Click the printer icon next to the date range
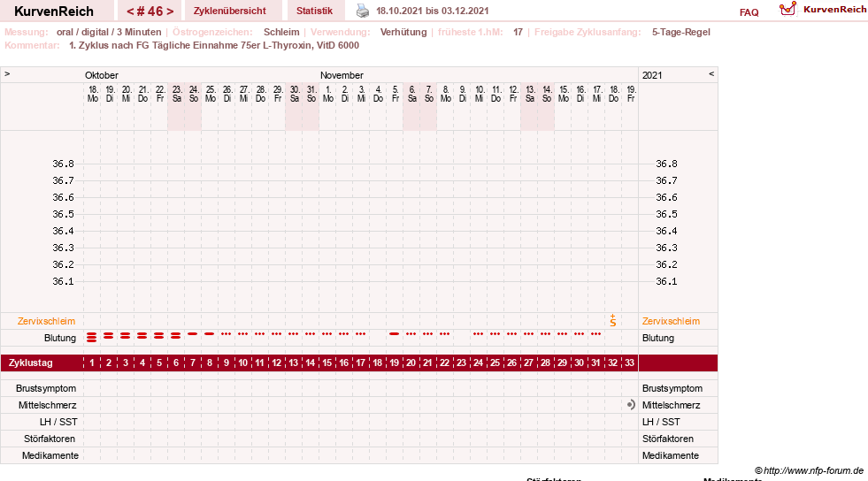The width and height of the screenshot is (868, 481). 363,11
